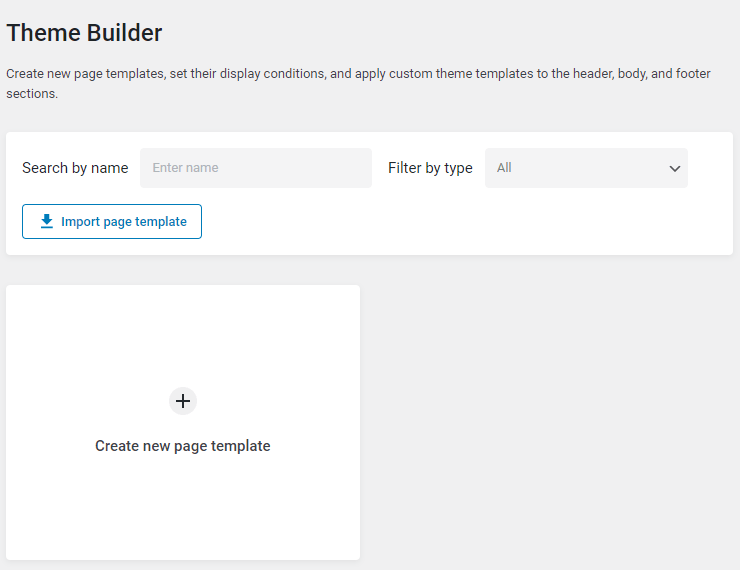Click the Filter by type label
Viewport: 740px width, 570px height.
(x=430, y=168)
